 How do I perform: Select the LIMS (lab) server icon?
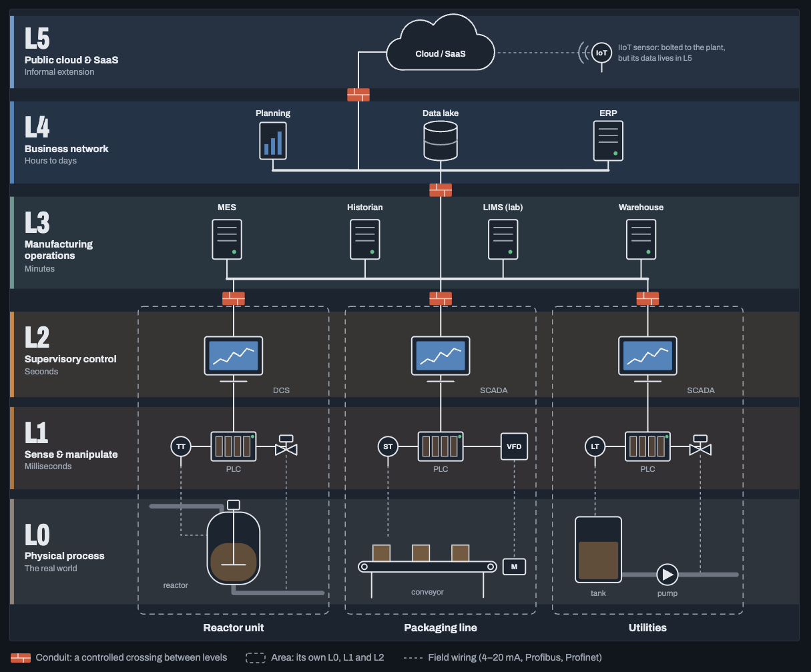(x=503, y=239)
